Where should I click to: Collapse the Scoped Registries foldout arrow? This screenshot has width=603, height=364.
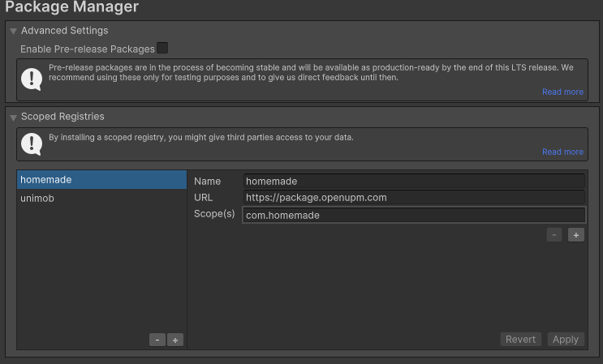(13, 118)
